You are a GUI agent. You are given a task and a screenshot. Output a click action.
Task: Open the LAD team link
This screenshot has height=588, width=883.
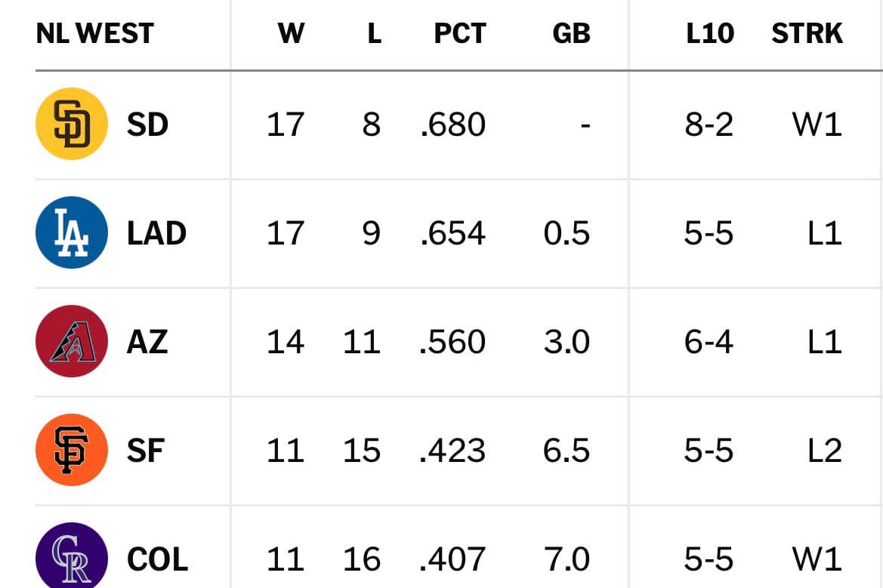156,233
